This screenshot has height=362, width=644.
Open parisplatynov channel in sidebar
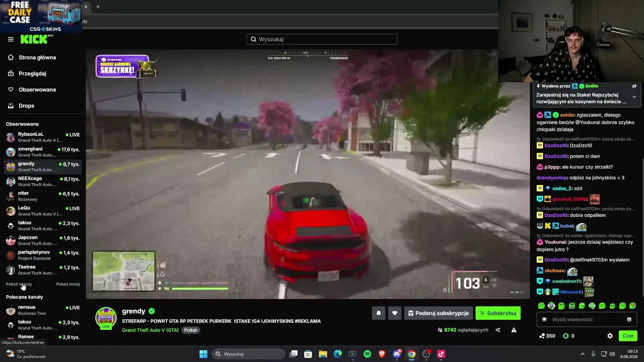[x=43, y=255]
